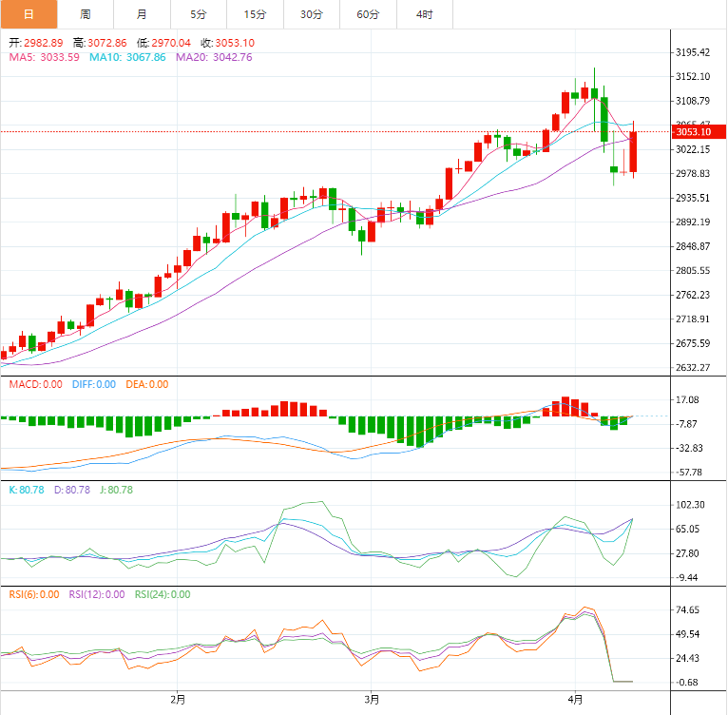Show the 30分 interval chart

click(x=311, y=14)
